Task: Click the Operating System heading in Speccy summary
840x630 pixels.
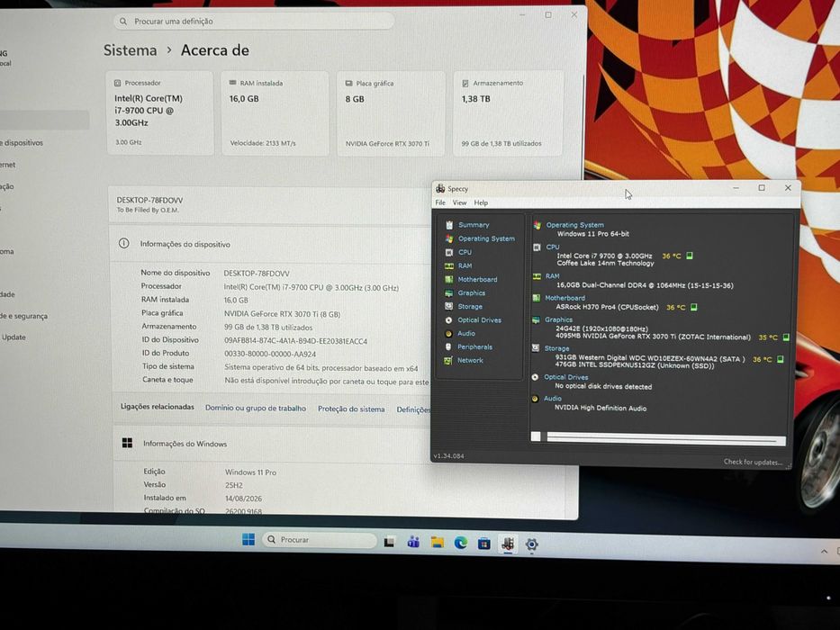Action: point(574,225)
